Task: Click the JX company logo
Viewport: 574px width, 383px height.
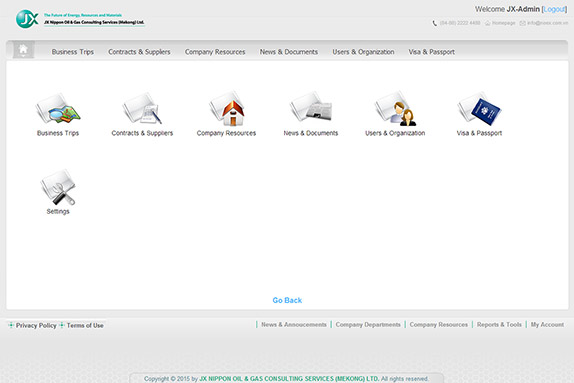Action: (27, 19)
